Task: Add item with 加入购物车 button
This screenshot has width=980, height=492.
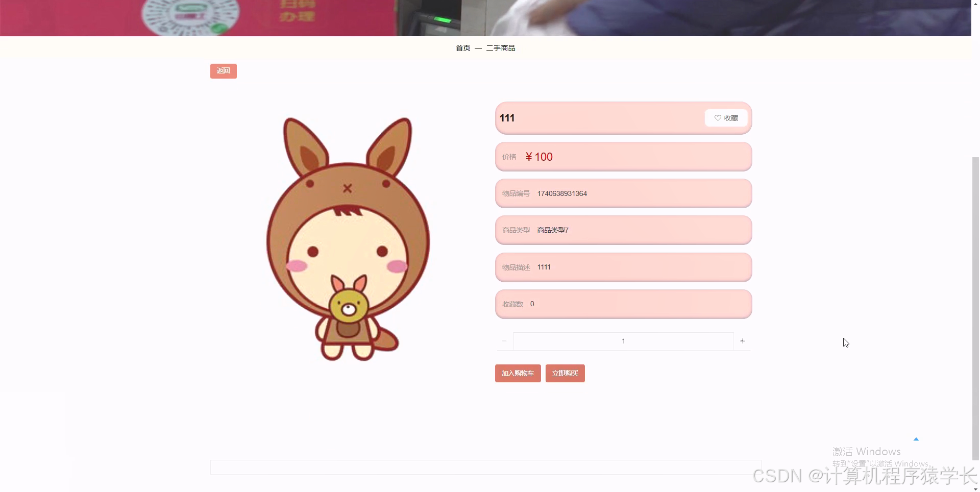Action: coord(518,374)
